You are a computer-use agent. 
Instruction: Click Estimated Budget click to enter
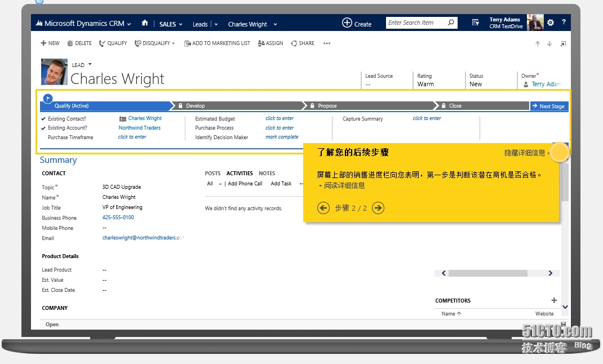point(280,118)
